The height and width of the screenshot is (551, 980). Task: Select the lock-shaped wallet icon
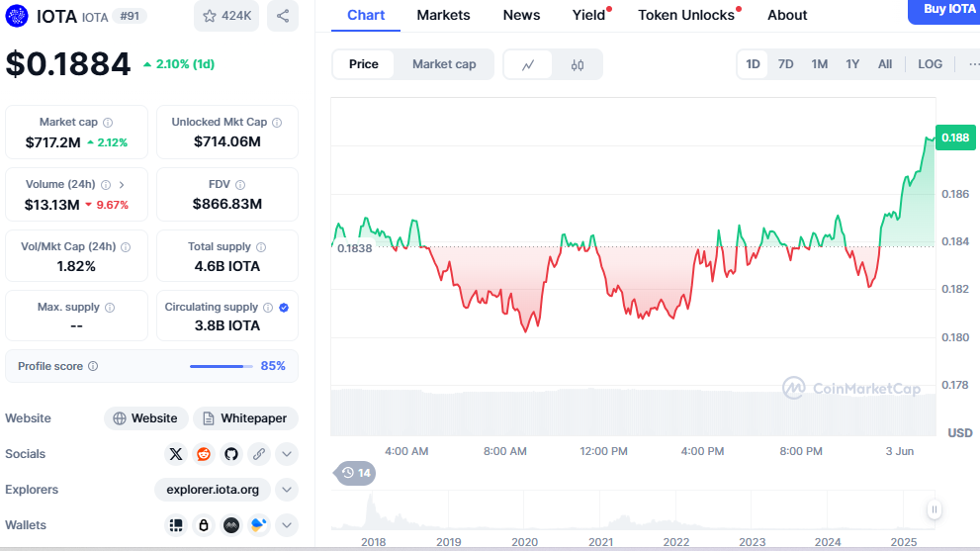(x=204, y=525)
